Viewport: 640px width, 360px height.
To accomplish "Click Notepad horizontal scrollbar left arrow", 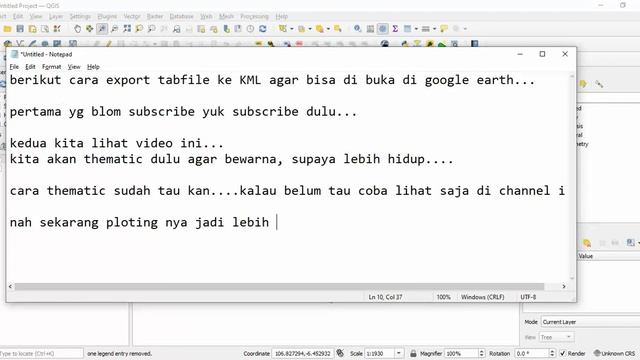I will [10, 287].
